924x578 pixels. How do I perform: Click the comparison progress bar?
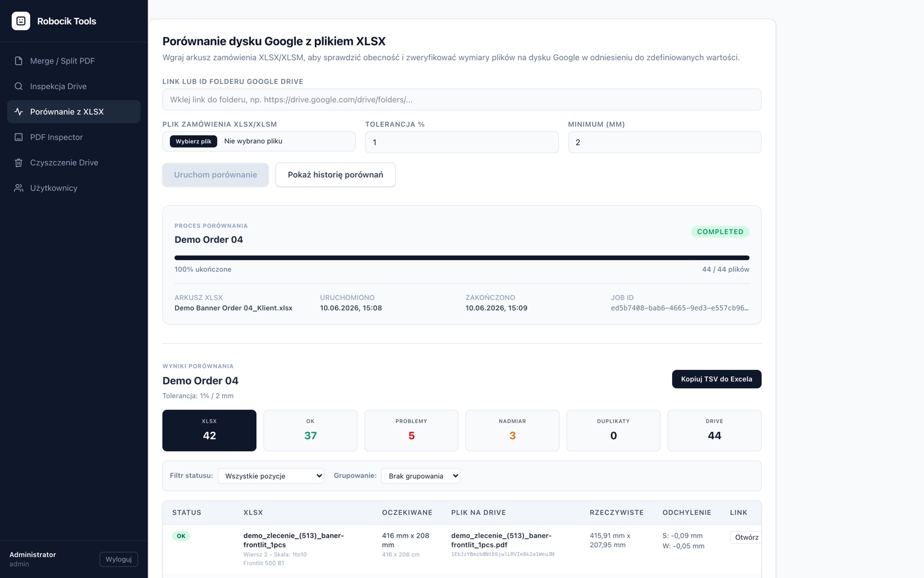pyautogui.click(x=462, y=258)
